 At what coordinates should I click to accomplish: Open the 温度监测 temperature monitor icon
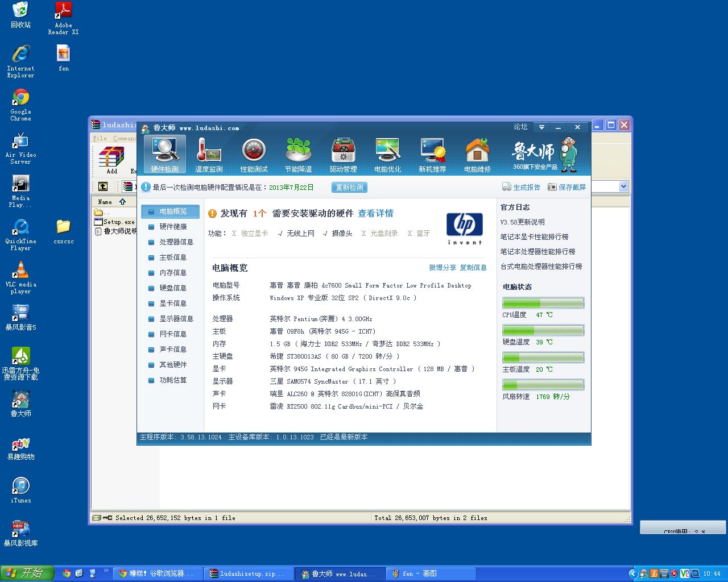coord(209,154)
